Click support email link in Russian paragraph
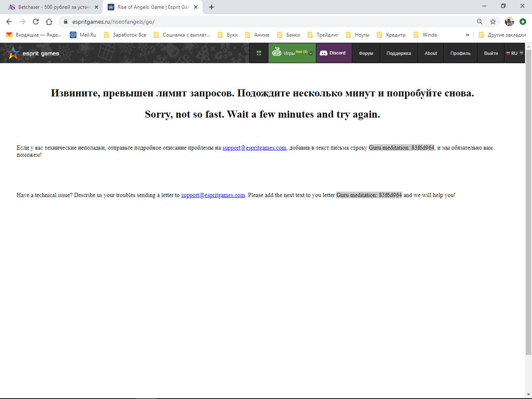Screen dimensions: 532x399 (254, 148)
